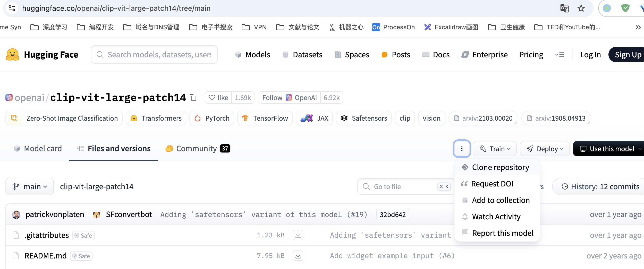Switch to the Model card tab
This screenshot has height=269, width=644.
point(38,148)
